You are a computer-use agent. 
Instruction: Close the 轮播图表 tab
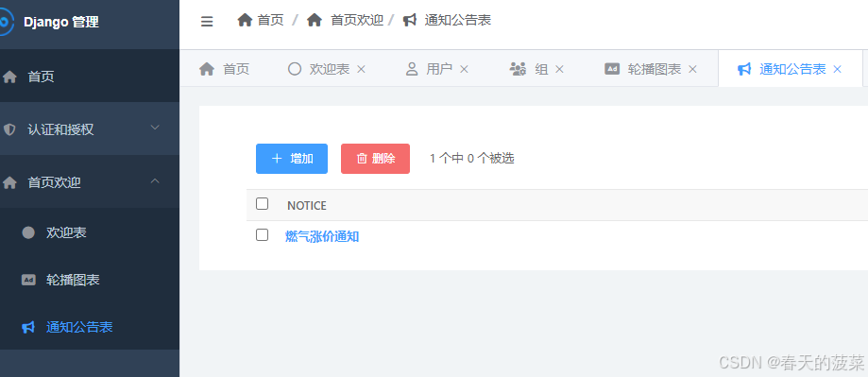click(692, 69)
